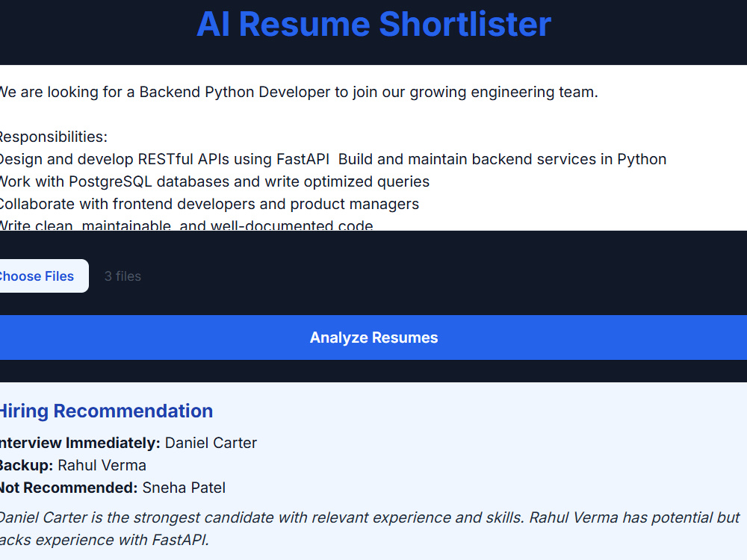Click the AI Resume Shortlister page title

(374, 24)
